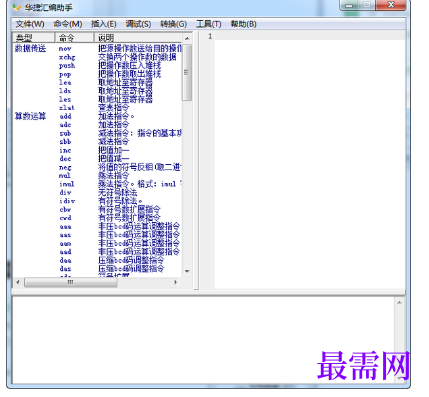
Task: Maximize the 华捷汇编助手 window
Action: click(366, 5)
